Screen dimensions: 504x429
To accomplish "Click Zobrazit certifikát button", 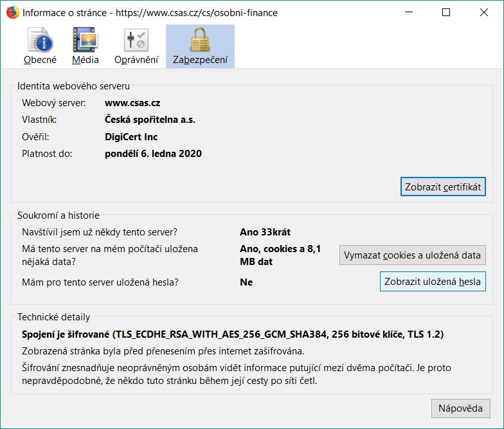I will pyautogui.click(x=443, y=187).
